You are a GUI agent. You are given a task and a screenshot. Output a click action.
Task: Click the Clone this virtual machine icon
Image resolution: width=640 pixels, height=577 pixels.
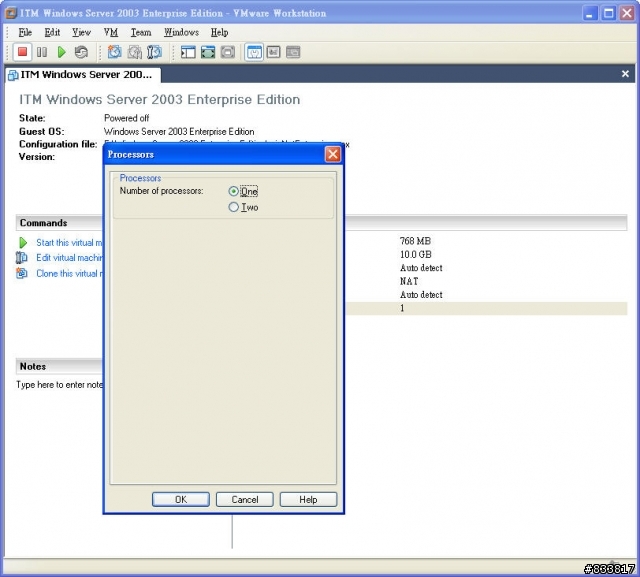22,273
